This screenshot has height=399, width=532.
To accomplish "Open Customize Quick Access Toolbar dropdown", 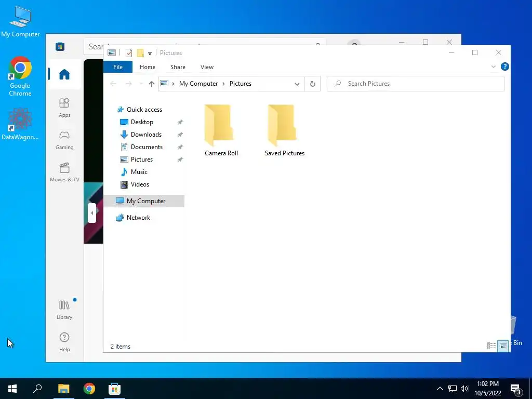I will [150, 54].
